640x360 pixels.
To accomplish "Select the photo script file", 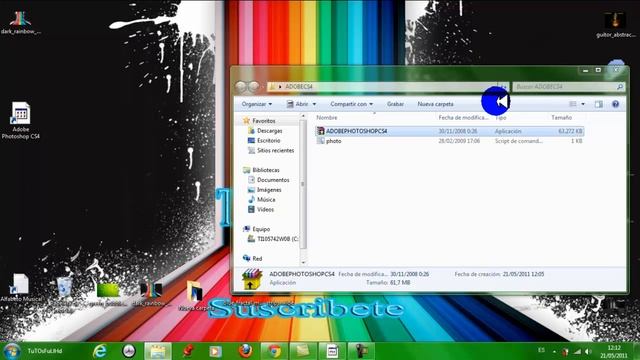I will pyautogui.click(x=449, y=141).
